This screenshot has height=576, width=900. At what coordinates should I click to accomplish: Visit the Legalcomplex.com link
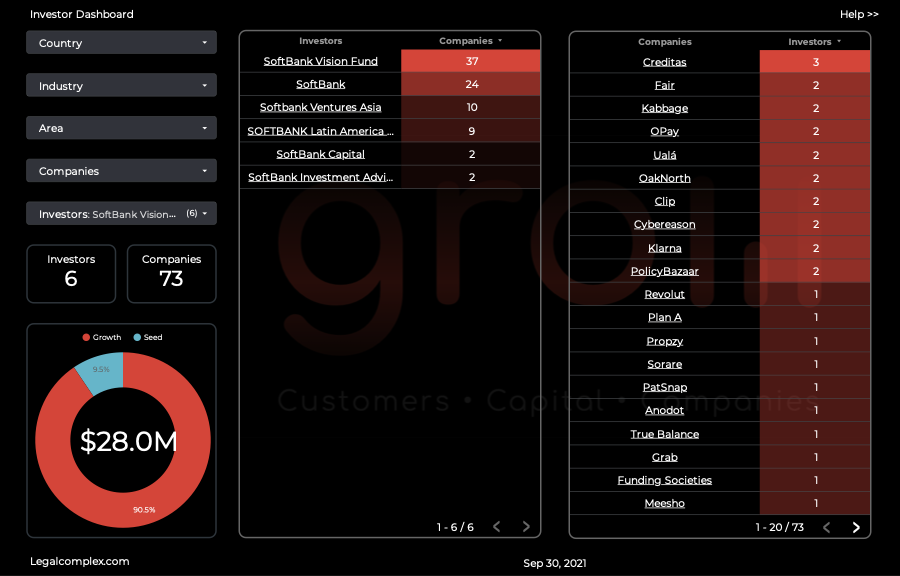(x=78, y=561)
